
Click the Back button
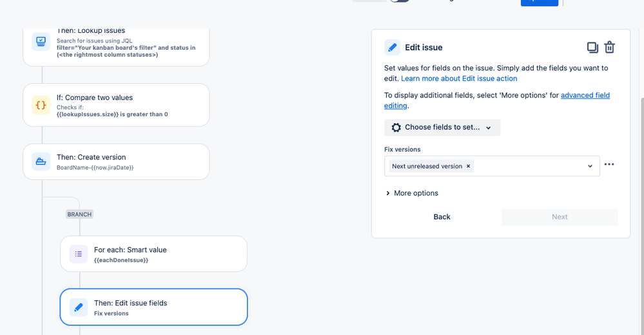[442, 217]
